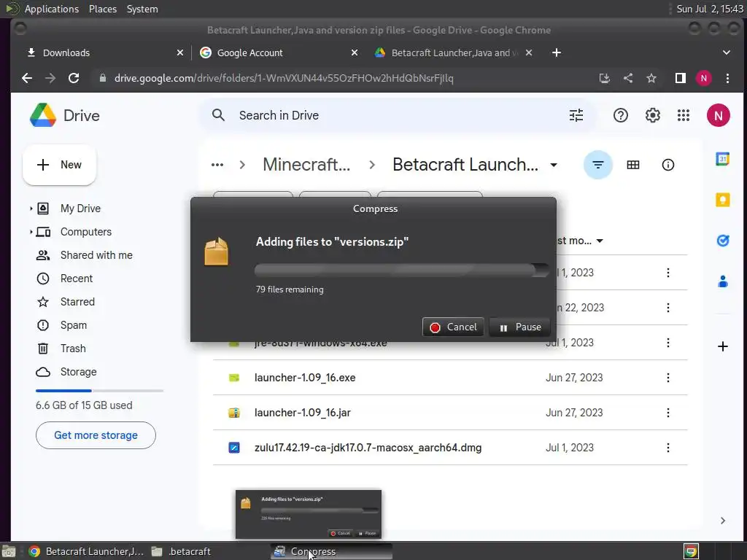Go to Minecraft... breadcrumb folder
Screen dimensions: 747x560
tap(306, 165)
